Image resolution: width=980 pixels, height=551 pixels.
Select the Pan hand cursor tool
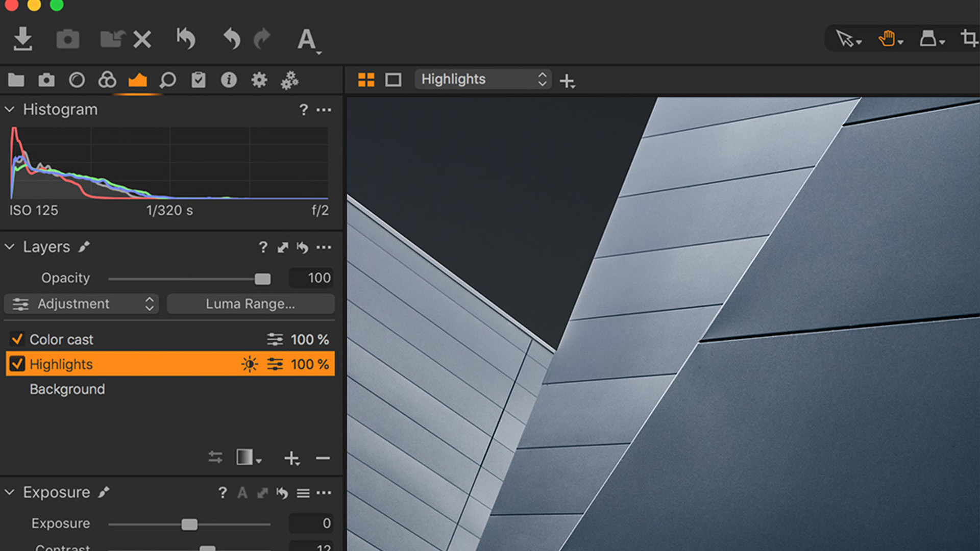coord(888,39)
